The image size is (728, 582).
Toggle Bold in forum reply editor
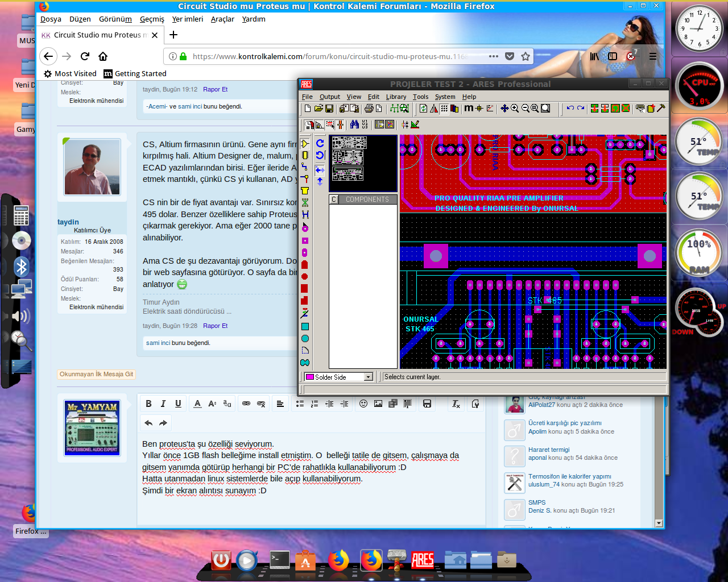point(148,404)
